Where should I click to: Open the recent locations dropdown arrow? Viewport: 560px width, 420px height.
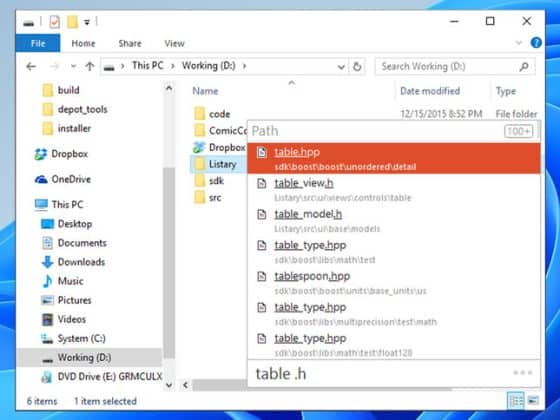click(x=73, y=66)
